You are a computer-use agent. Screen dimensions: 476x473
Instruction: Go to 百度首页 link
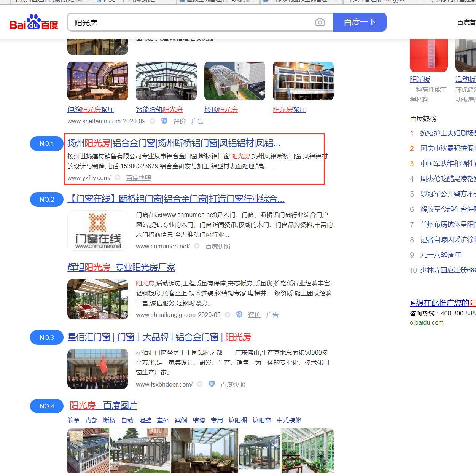pyautogui.click(x=466, y=22)
